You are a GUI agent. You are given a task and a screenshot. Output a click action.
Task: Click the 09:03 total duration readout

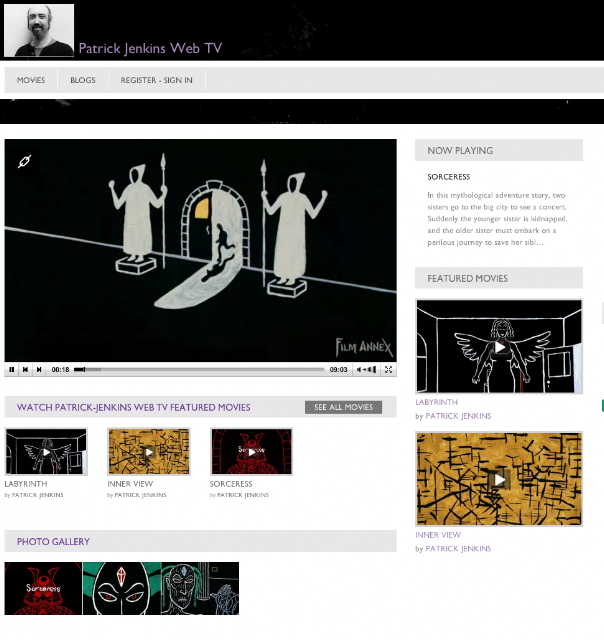338,369
